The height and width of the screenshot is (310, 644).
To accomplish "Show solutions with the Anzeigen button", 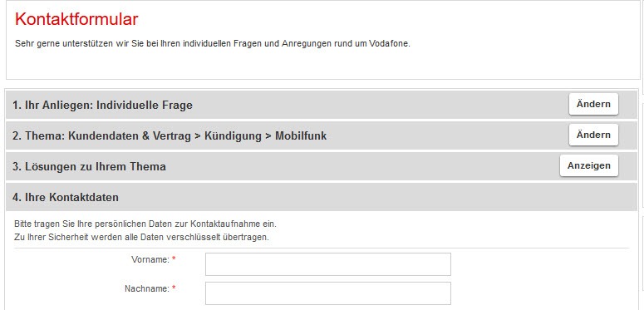I will pos(588,166).
